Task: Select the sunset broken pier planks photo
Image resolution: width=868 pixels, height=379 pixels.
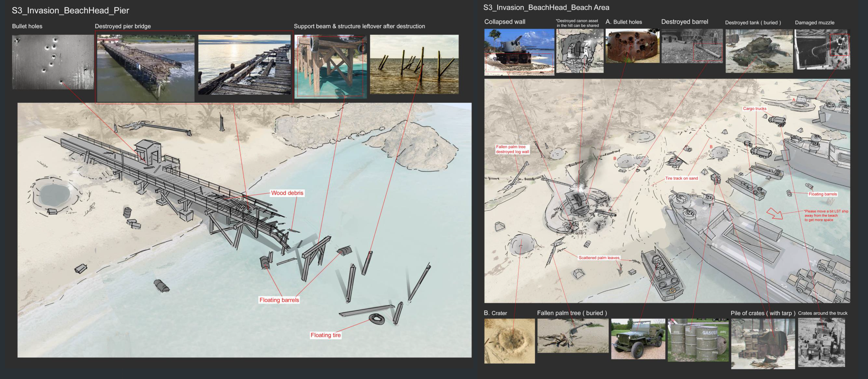Action: [244, 65]
